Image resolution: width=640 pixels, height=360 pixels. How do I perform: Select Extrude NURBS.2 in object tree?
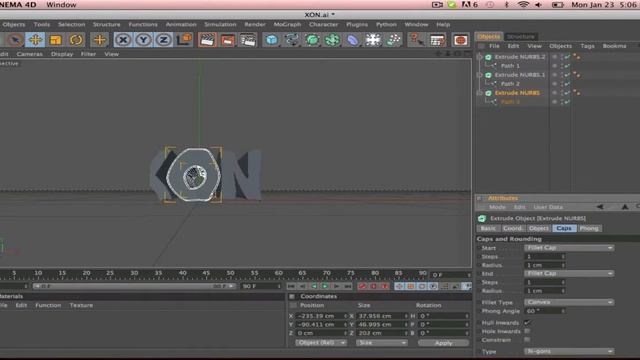coord(520,57)
